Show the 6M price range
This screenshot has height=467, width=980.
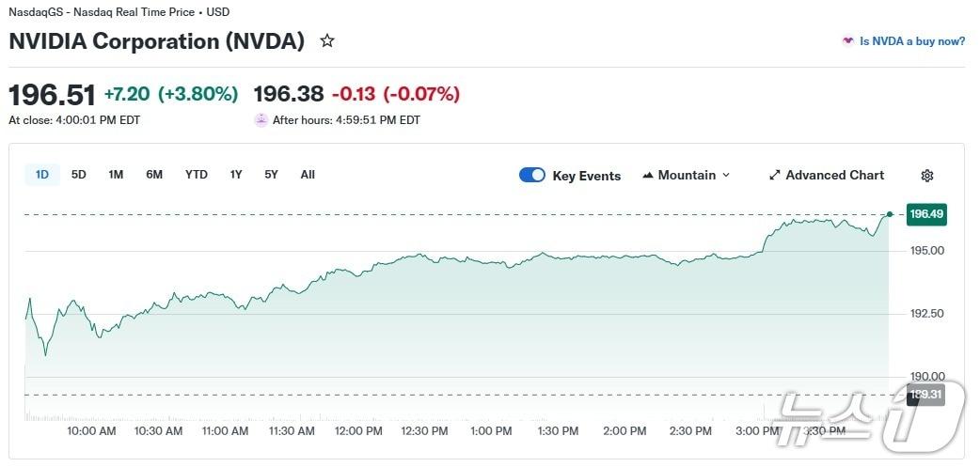(154, 175)
